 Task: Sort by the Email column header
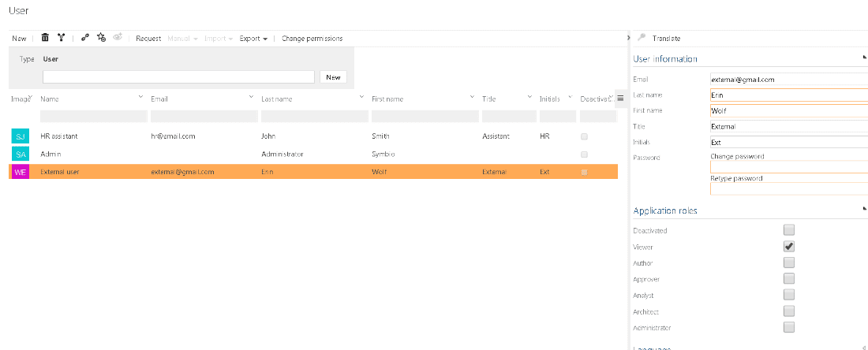[x=159, y=99]
